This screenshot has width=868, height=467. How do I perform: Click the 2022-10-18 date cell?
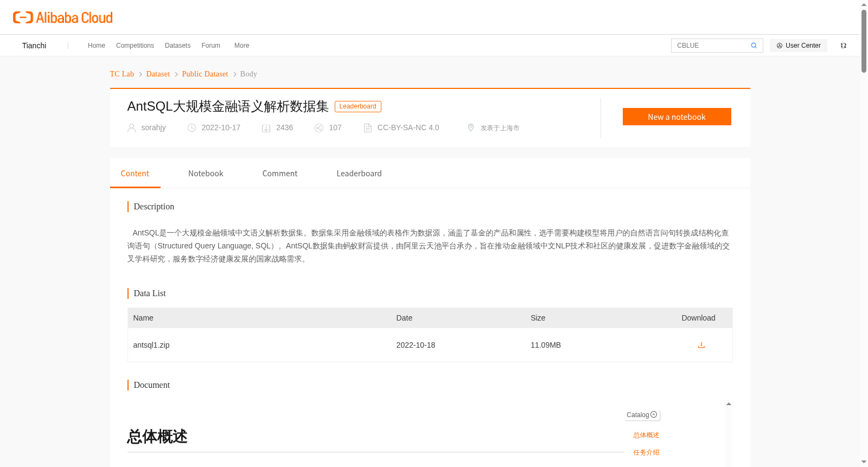(416, 345)
